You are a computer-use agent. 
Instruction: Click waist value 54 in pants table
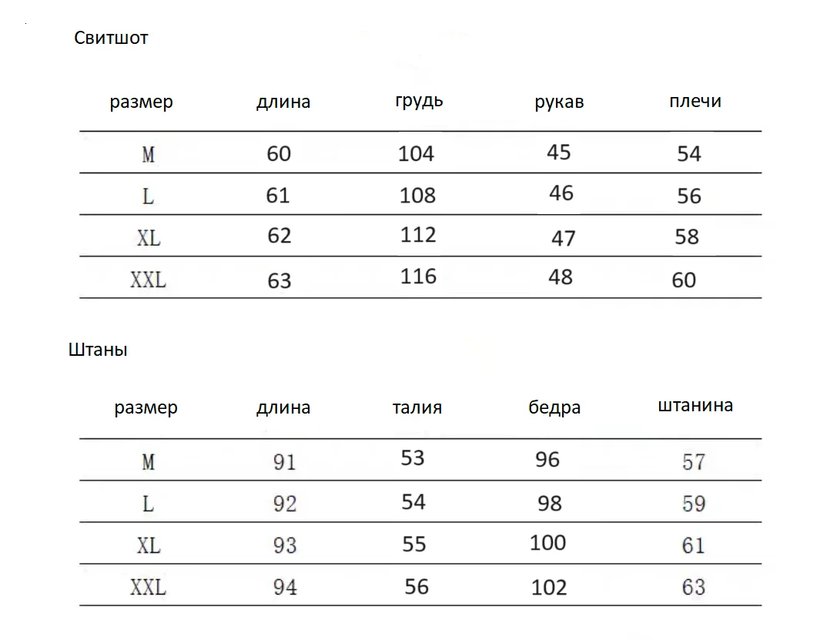tap(413, 502)
